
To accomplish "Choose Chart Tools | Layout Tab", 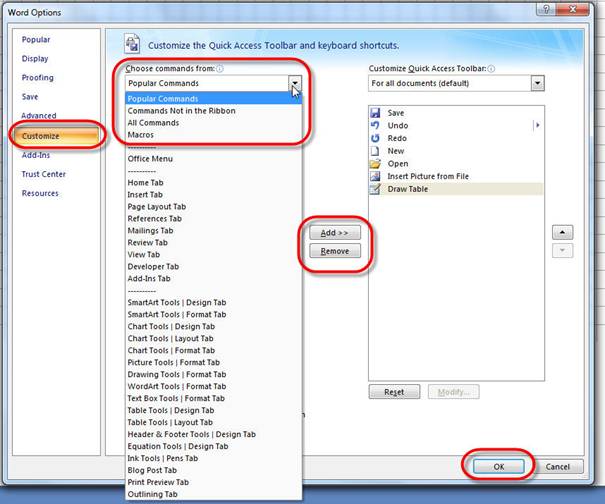I will pos(213,338).
